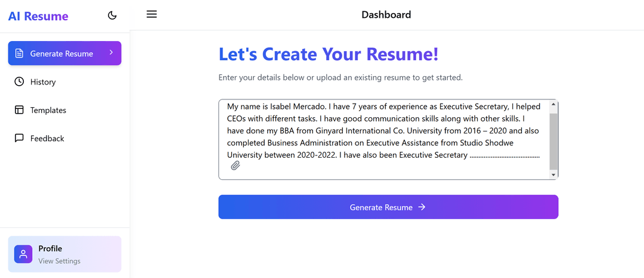The height and width of the screenshot is (278, 644).
Task: Toggle dark mode with the moon icon
Action: coord(112,15)
